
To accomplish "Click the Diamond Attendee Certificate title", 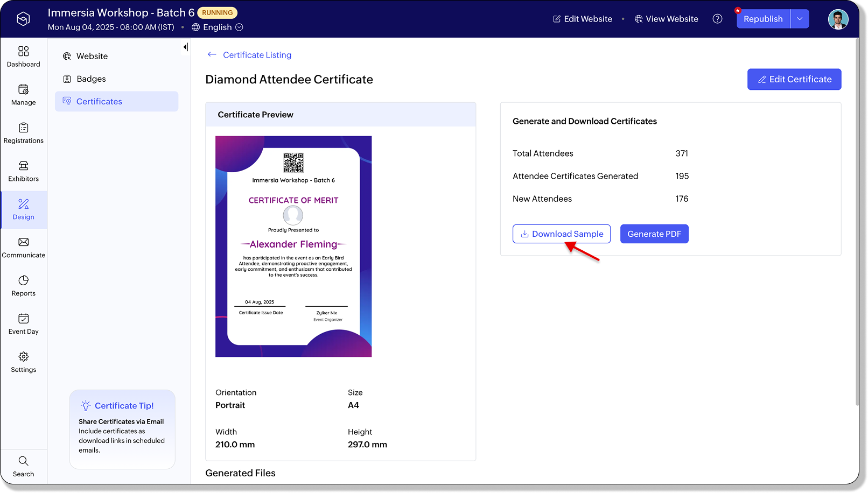I will click(x=289, y=80).
